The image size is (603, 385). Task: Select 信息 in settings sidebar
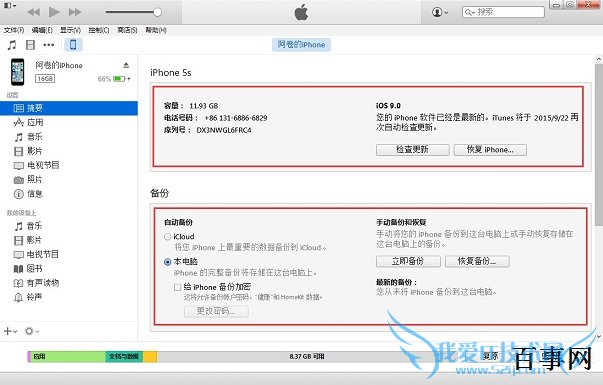coord(69,194)
